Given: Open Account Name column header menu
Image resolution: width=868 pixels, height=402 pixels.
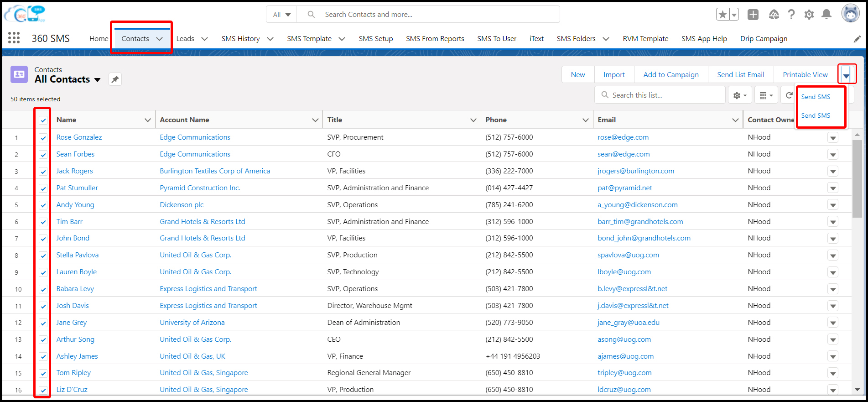Looking at the screenshot, I should point(315,120).
